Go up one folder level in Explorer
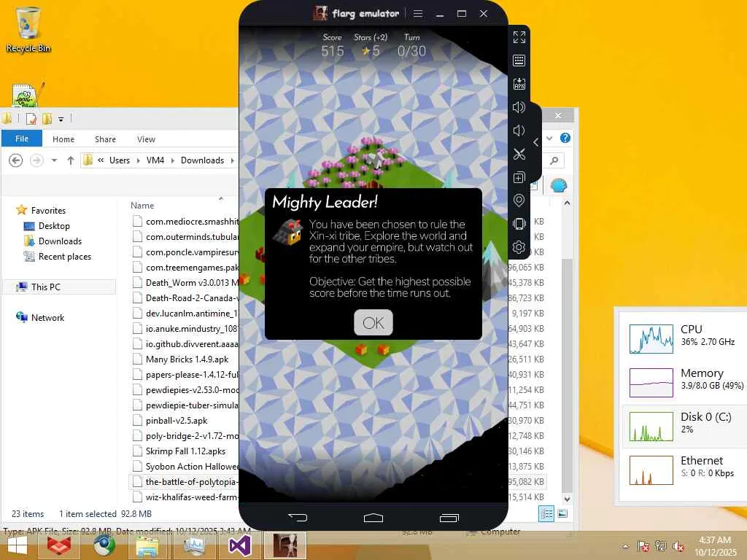The image size is (747, 560). click(71, 160)
